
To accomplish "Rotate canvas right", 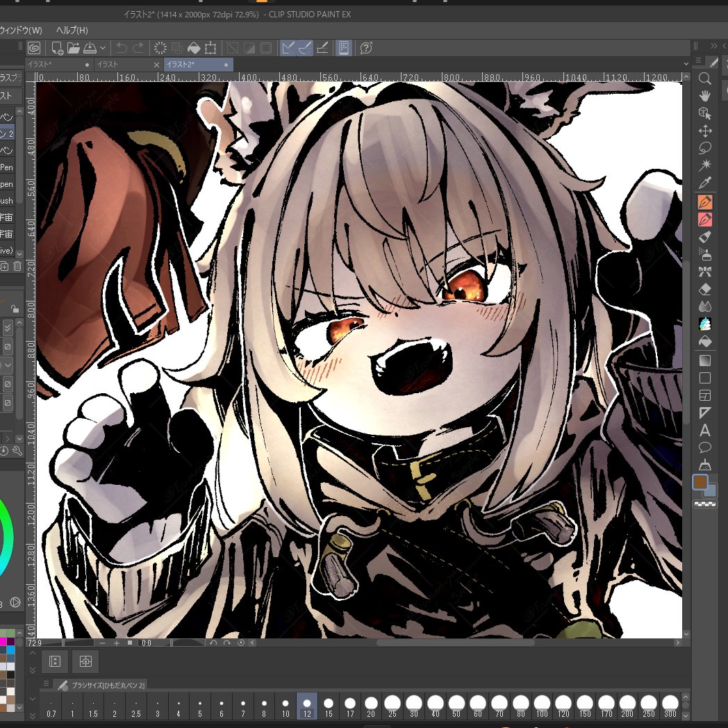I will point(226,643).
